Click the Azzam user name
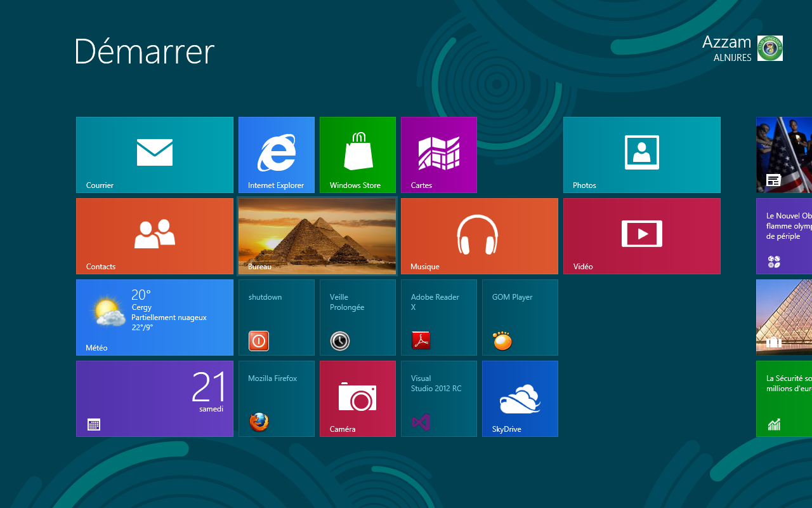 pos(726,42)
